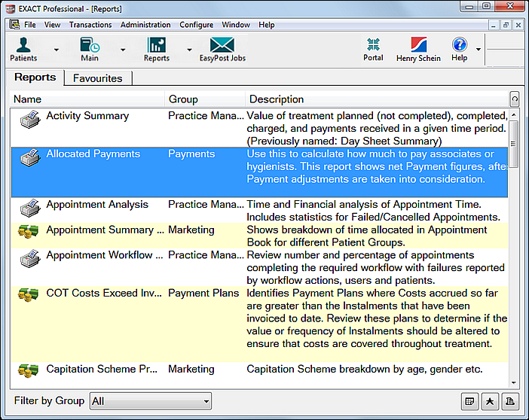Click the Reports toolbar icon
This screenshot has height=420, width=529.
coord(157,49)
